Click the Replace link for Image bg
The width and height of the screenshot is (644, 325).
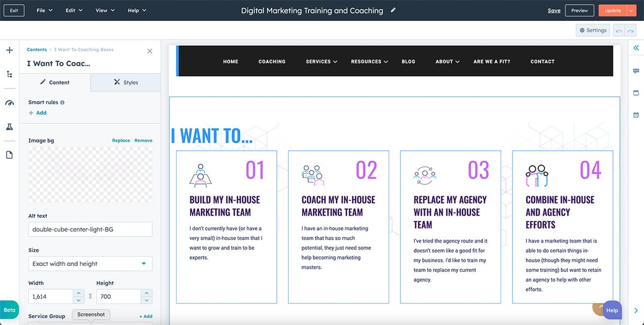[120, 140]
